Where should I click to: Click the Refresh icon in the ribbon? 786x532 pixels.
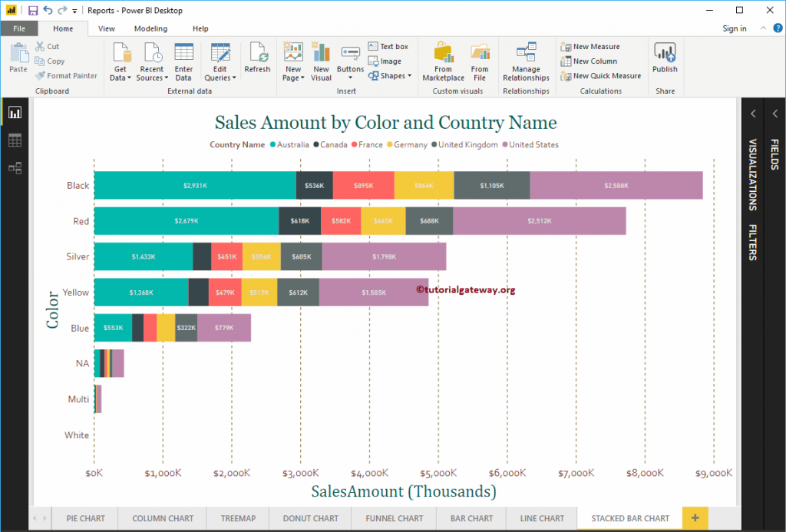[x=257, y=61]
